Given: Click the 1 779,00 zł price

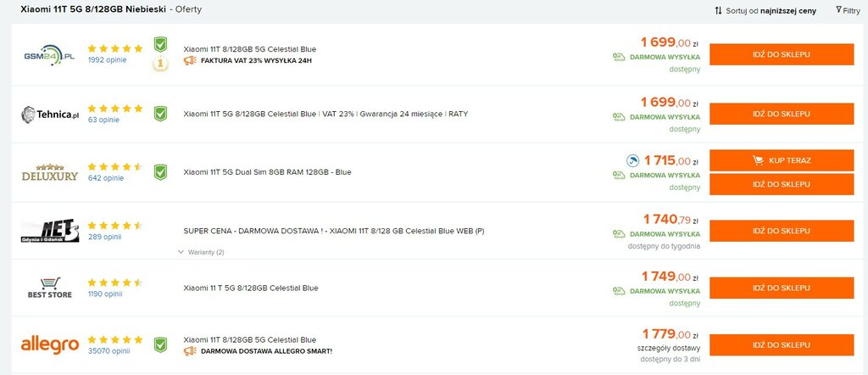Looking at the screenshot, I should coord(670,334).
